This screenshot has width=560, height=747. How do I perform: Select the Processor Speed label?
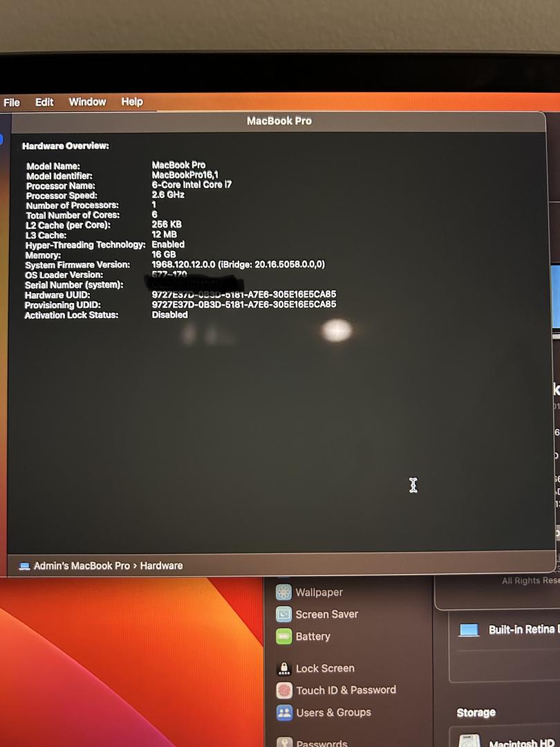62,196
